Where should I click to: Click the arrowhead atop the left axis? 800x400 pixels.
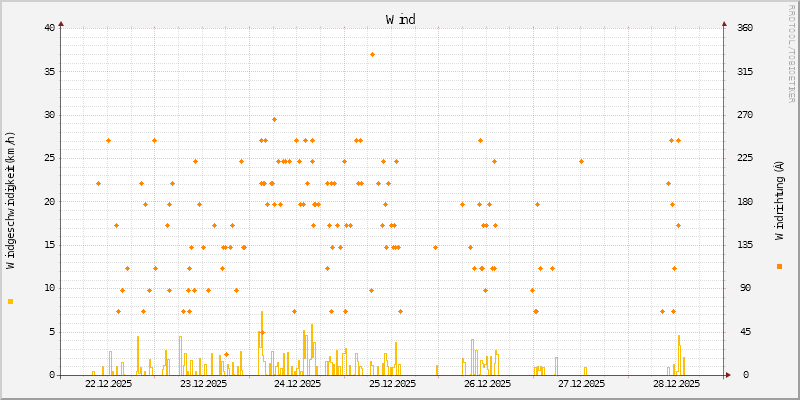[x=61, y=23]
